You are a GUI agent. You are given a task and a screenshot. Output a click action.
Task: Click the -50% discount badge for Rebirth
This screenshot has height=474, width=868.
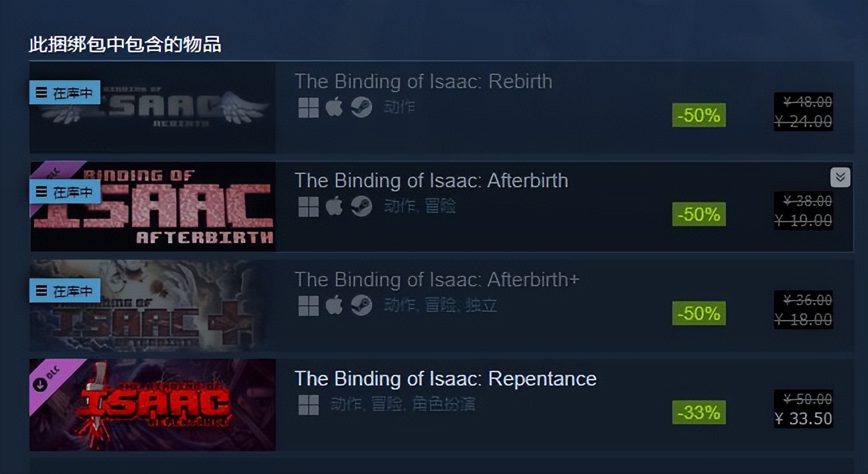coord(699,115)
